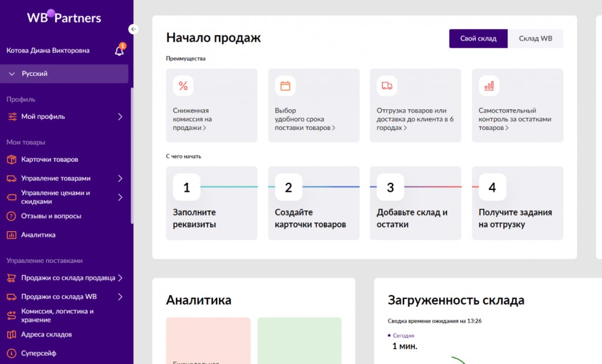
Task: Select step 1 Заполните реквизиты card
Action: tap(211, 203)
